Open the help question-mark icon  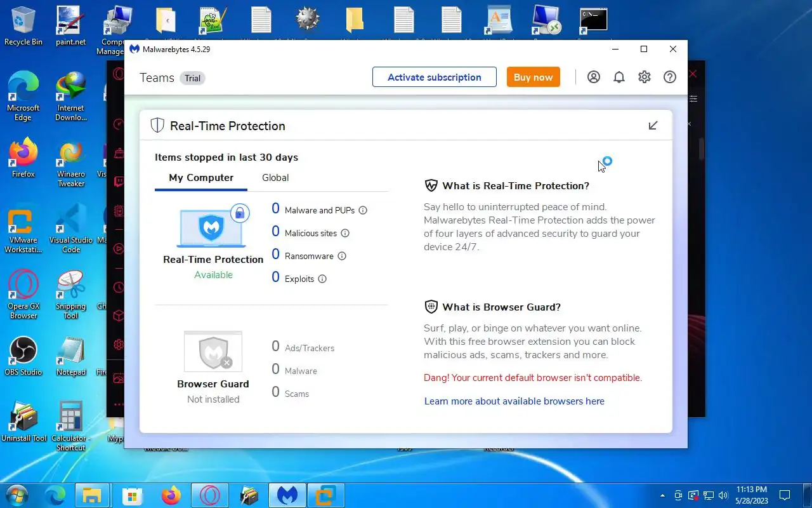click(x=670, y=77)
